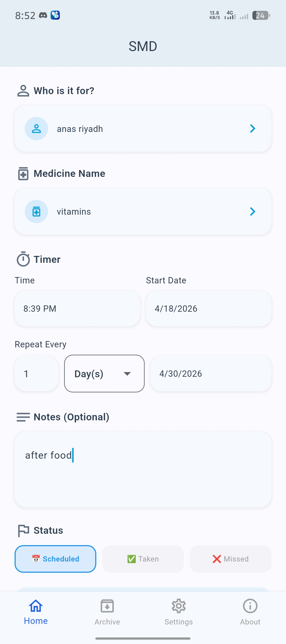Viewport: 286px width, 644px height.
Task: Tap the medicine bottle icon beside vitamins
Action: click(36, 211)
